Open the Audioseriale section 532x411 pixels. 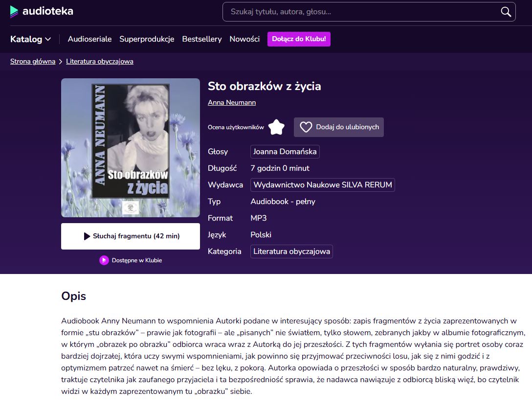[x=89, y=39]
